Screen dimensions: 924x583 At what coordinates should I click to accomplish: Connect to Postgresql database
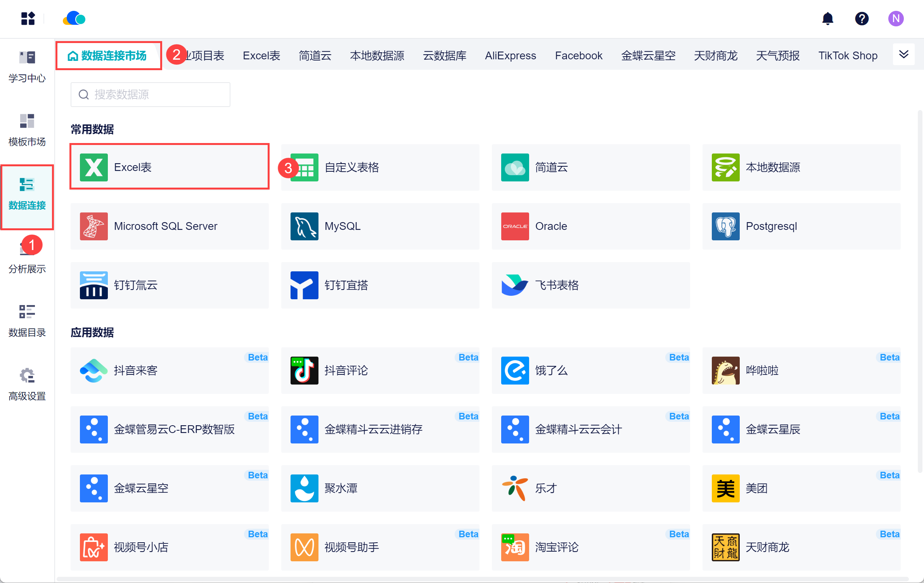pyautogui.click(x=801, y=226)
